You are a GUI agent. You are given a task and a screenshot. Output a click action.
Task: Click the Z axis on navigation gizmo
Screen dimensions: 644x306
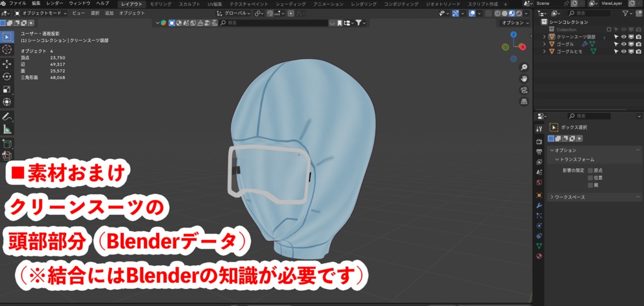point(513,35)
